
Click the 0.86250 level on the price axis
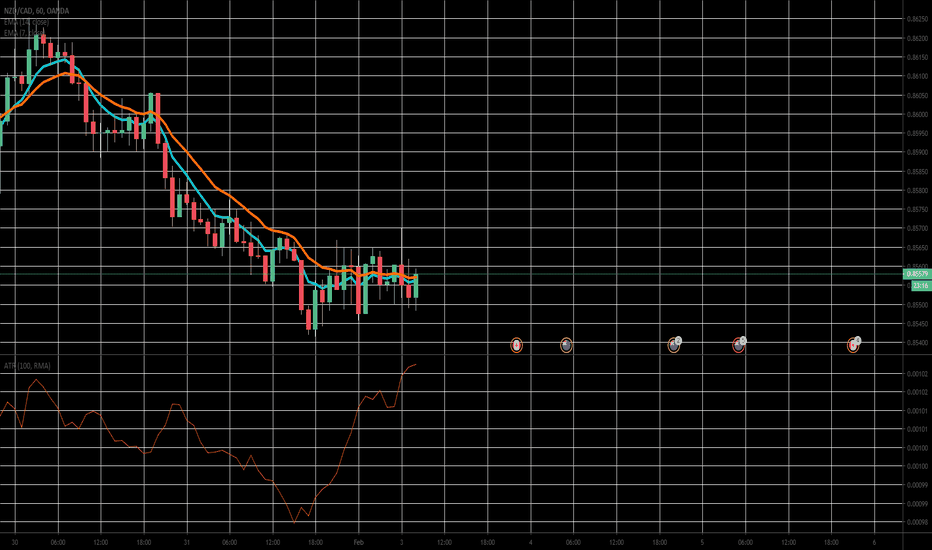click(x=917, y=19)
